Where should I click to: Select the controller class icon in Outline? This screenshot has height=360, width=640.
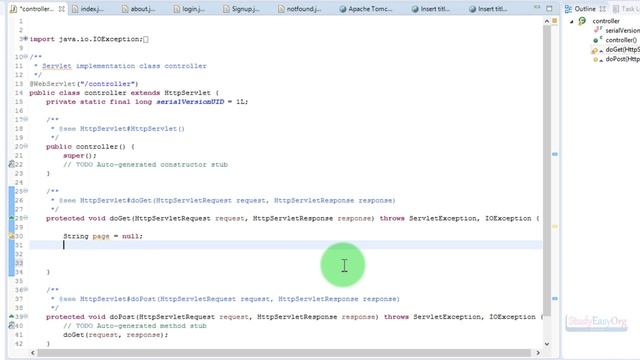(x=582, y=21)
